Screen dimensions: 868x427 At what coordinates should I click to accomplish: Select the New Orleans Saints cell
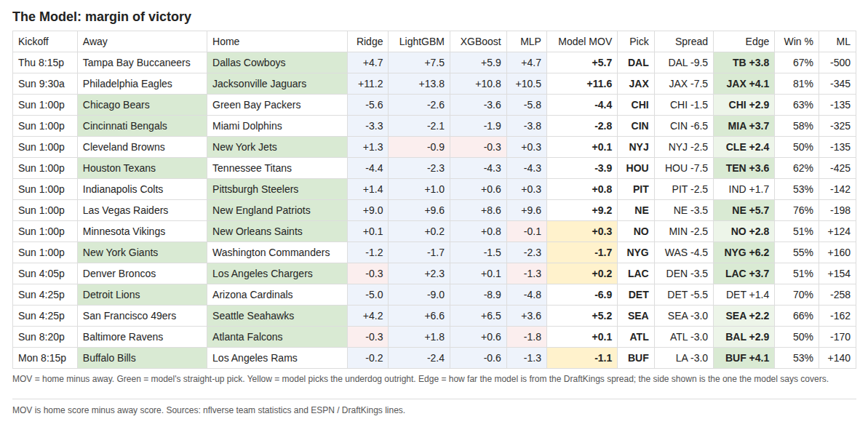pos(277,231)
